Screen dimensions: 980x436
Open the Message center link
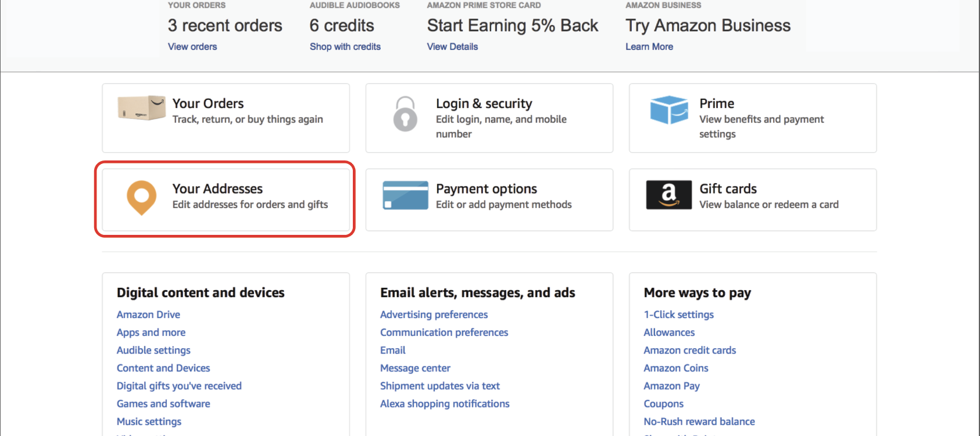[x=415, y=368]
